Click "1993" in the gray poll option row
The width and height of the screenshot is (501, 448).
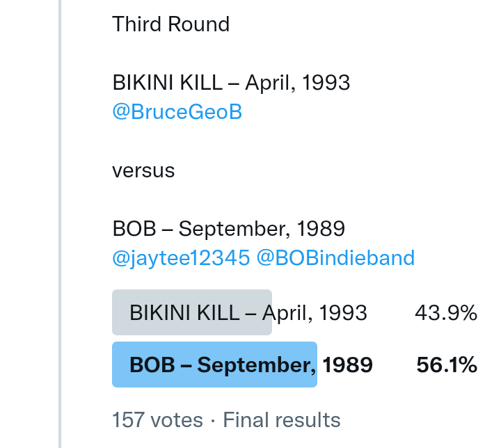(x=343, y=313)
